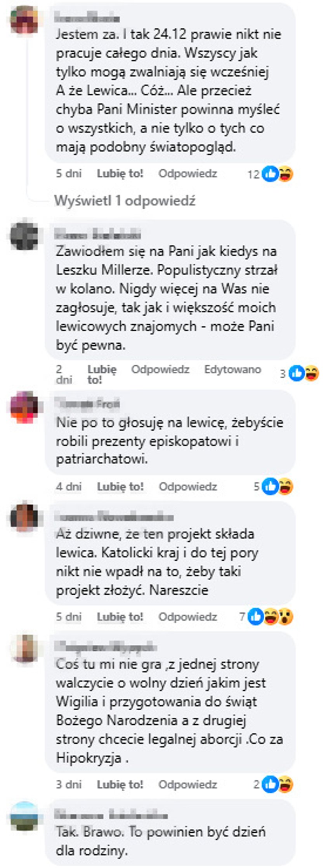Open the profile picture of the first commenter
Viewport: 326px width, 868px height.
coord(24,19)
